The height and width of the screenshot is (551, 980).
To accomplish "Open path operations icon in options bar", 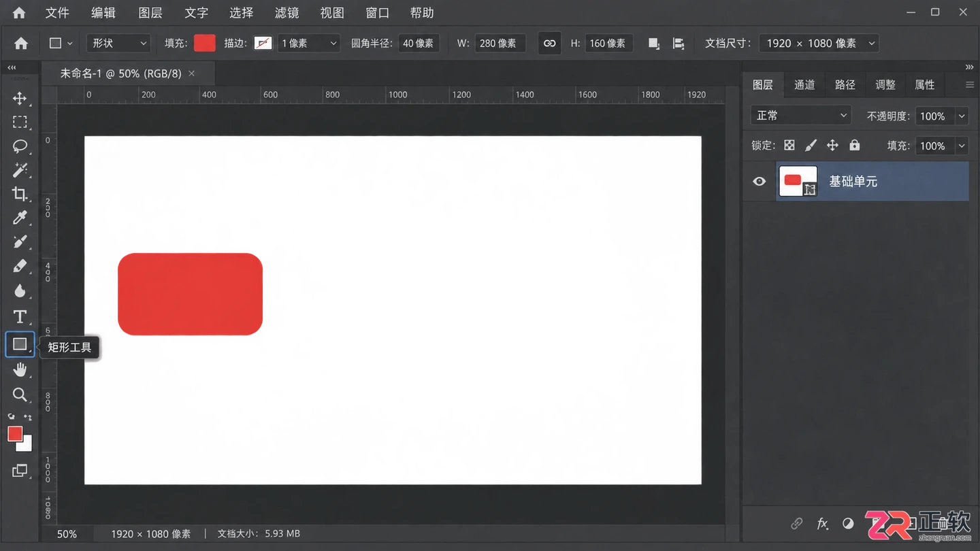I will pyautogui.click(x=654, y=44).
